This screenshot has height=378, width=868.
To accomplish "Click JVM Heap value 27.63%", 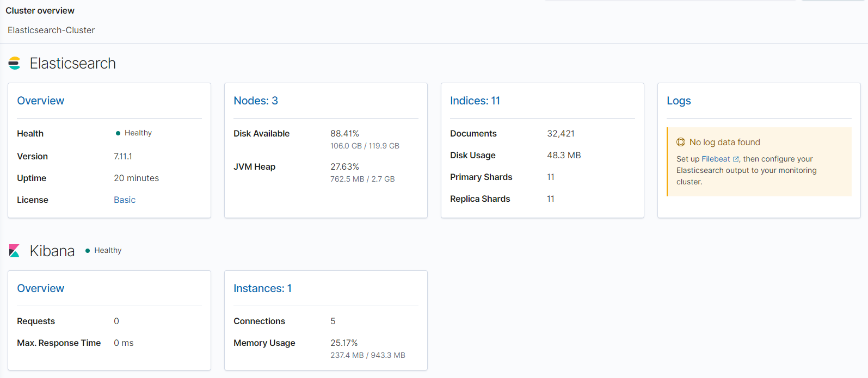I will coord(345,166).
